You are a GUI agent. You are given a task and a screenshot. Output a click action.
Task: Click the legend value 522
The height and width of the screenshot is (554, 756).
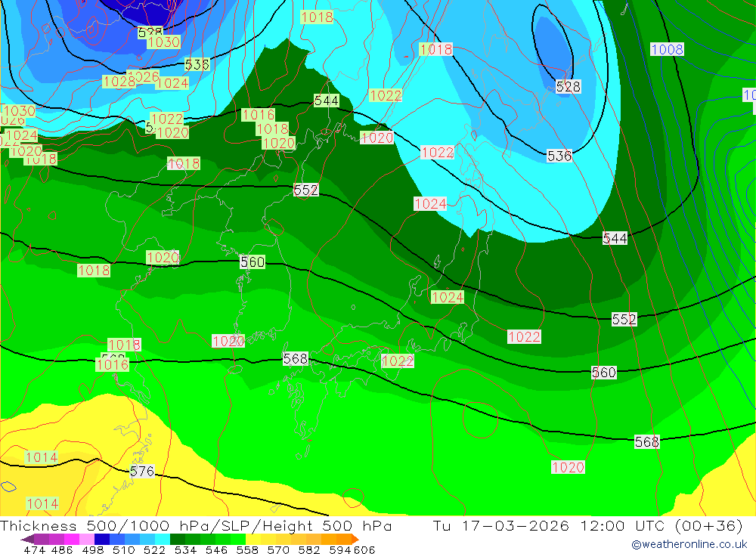click(155, 550)
